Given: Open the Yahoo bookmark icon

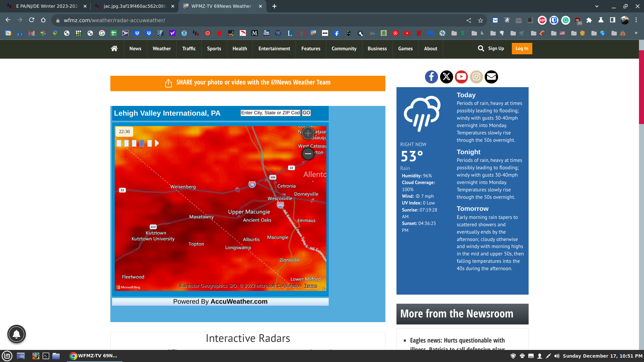Looking at the screenshot, I should click(172, 33).
